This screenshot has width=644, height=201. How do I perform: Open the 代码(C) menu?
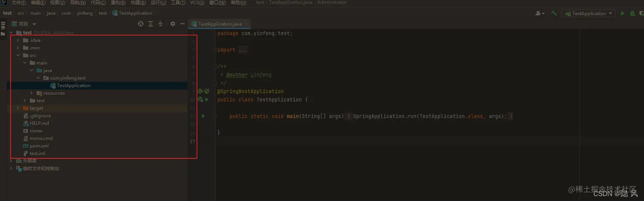pyautogui.click(x=98, y=3)
